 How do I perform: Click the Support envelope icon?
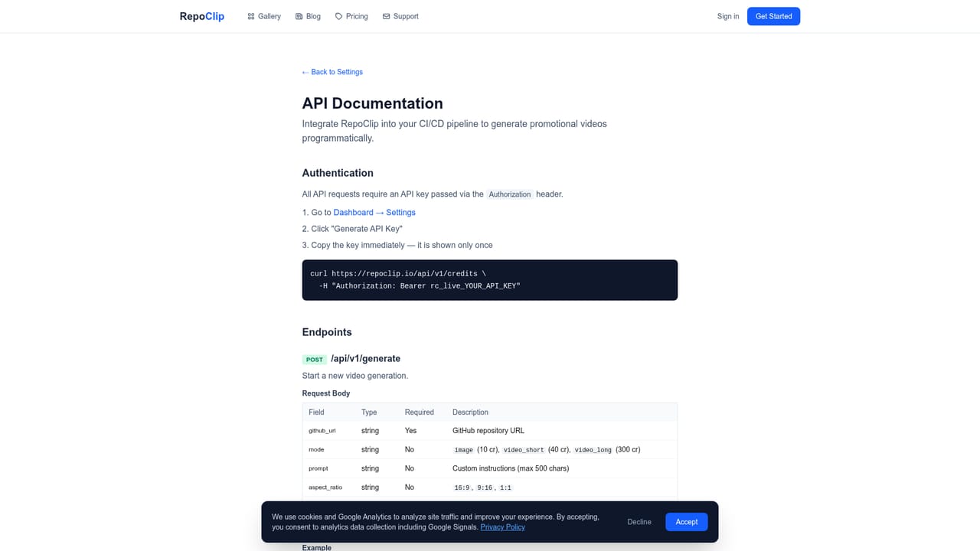pos(386,16)
